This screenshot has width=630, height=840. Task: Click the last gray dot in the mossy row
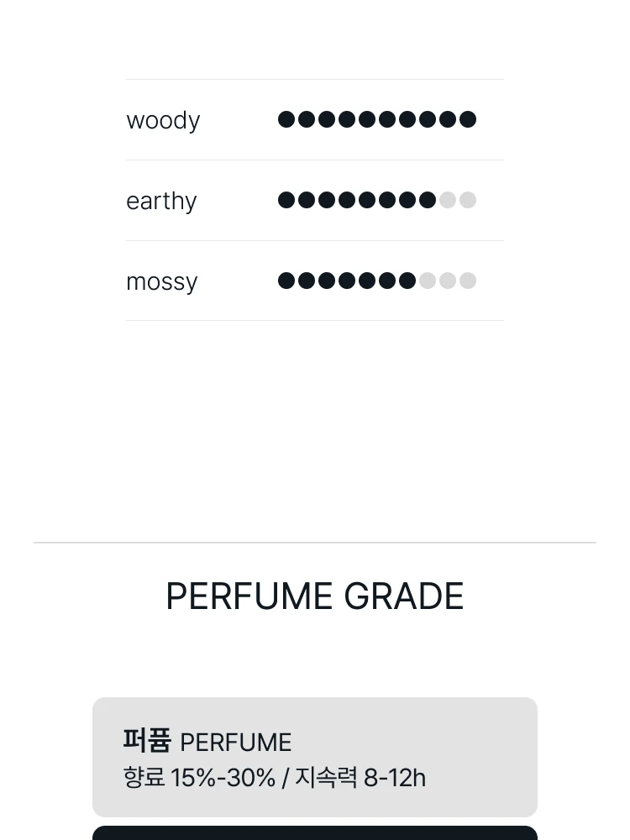[x=468, y=281]
